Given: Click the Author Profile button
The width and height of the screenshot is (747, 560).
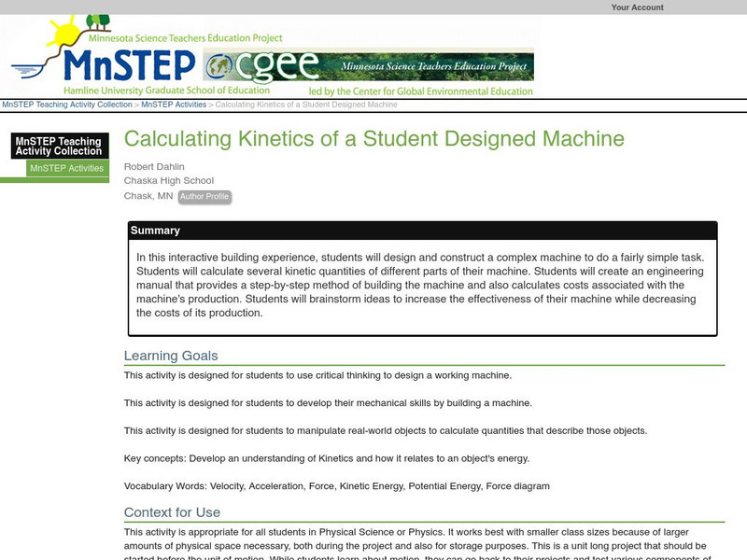Looking at the screenshot, I should (x=204, y=196).
